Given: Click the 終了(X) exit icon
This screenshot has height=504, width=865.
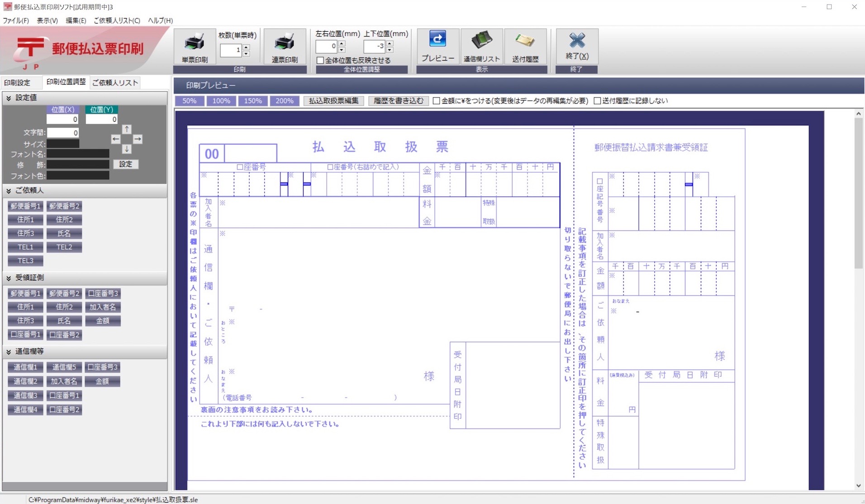Looking at the screenshot, I should [577, 40].
